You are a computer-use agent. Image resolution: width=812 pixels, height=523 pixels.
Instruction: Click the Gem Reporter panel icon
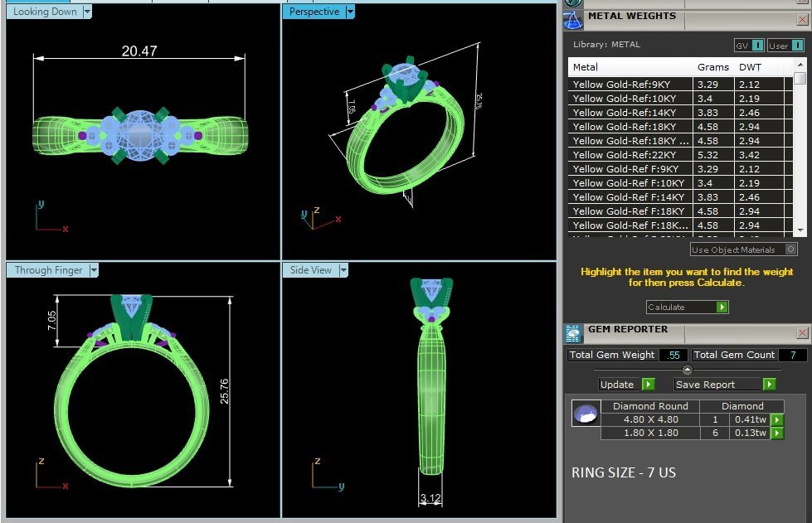pyautogui.click(x=573, y=333)
